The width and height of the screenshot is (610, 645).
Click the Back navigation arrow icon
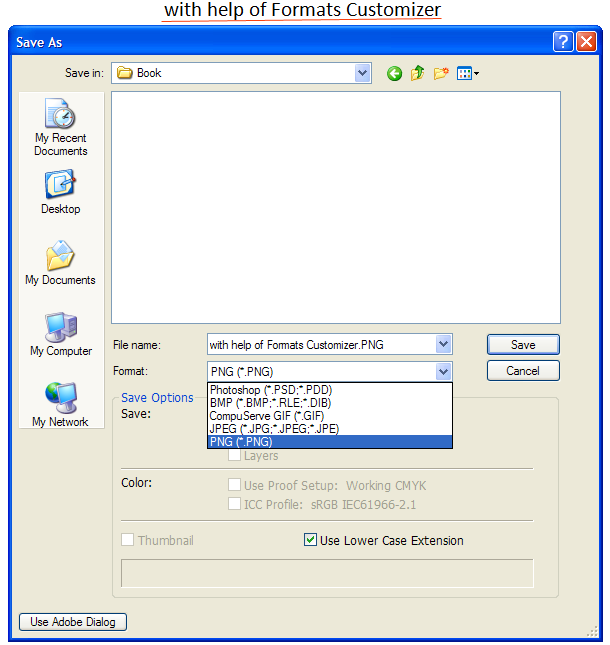[x=394, y=73]
